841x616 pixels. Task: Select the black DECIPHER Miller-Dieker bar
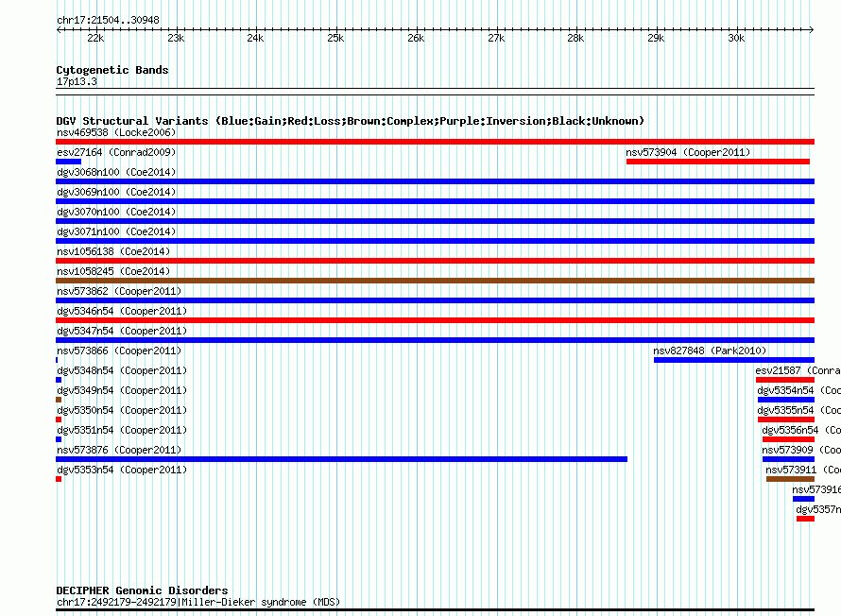pos(435,610)
